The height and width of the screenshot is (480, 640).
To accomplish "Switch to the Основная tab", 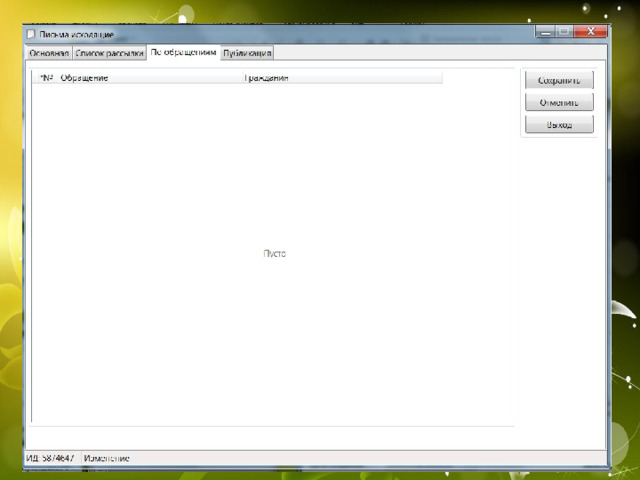I will (x=49, y=53).
